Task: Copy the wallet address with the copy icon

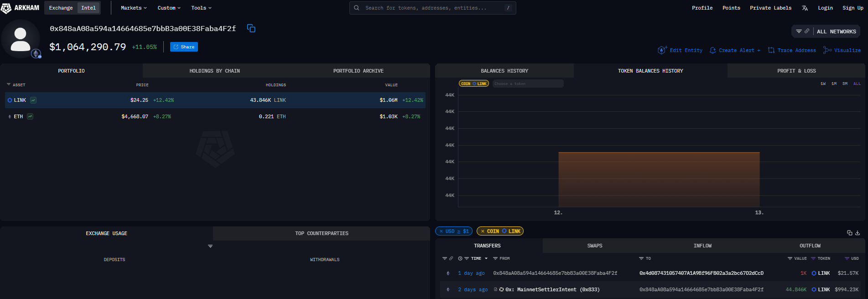Action: click(251, 28)
